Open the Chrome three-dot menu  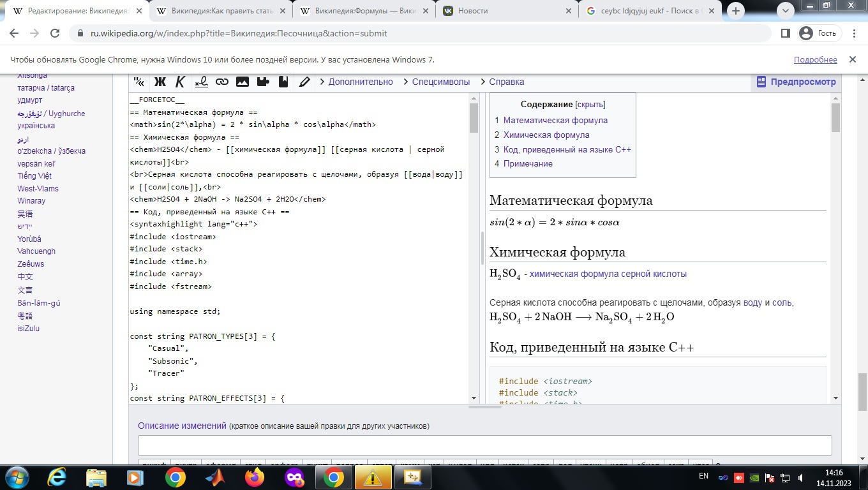(854, 33)
